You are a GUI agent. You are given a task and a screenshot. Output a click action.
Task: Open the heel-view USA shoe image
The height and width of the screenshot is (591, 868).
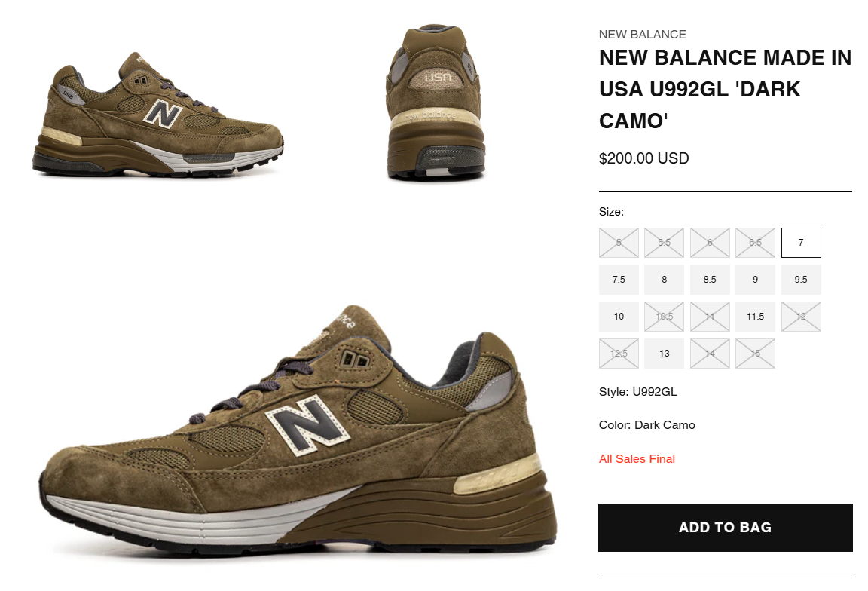[x=436, y=103]
